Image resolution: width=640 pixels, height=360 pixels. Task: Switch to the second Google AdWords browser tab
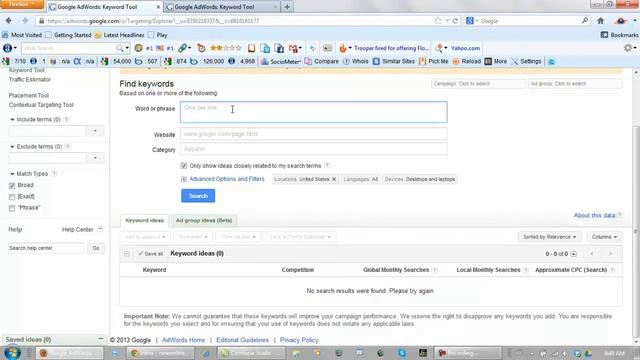[x=222, y=7]
